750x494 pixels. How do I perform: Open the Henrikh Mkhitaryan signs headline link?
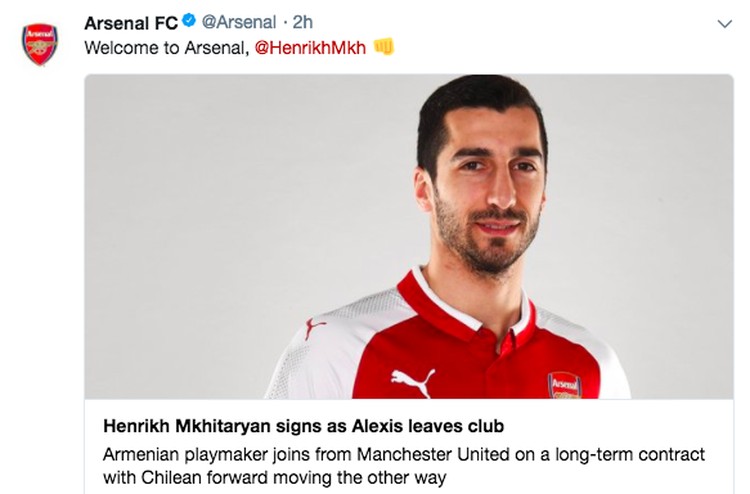[303, 426]
